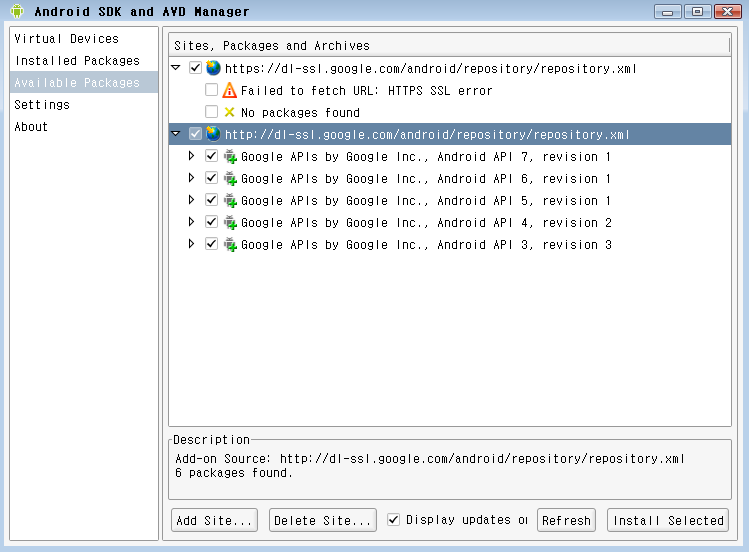Viewport: 749px width, 552px height.
Task: Uncheck Google APIs Android API 4 checkbox
Action: 211,222
